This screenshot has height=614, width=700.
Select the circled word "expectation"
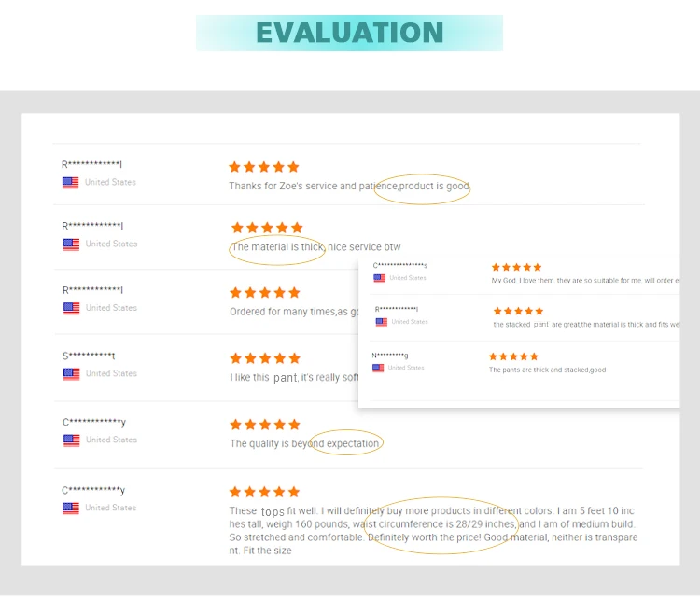pos(352,444)
